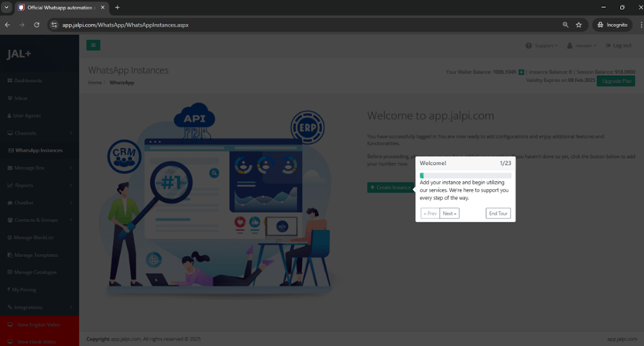Open the Support dropdown menu
Screen dimensions: 644x346
[x=542, y=46]
